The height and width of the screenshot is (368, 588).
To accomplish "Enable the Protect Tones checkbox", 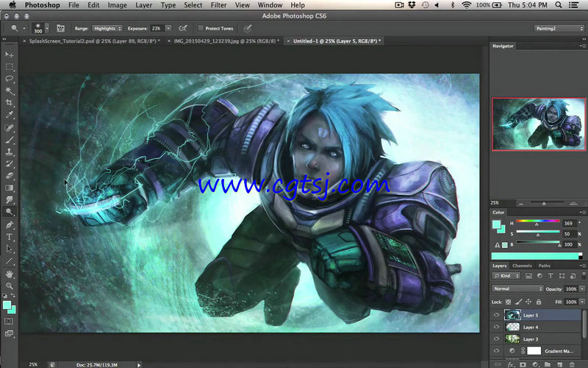I will [x=201, y=28].
